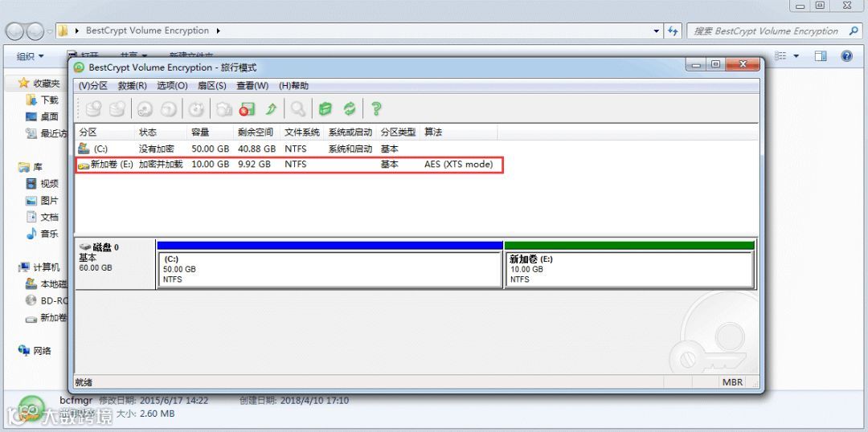Click the first grayed stacked-disks toolbar icon
Screen dimensions: 868x432
click(93, 109)
